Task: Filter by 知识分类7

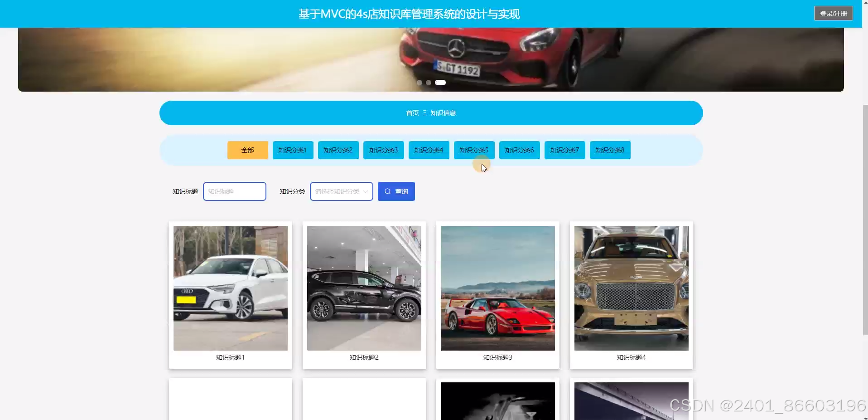Action: tap(565, 150)
